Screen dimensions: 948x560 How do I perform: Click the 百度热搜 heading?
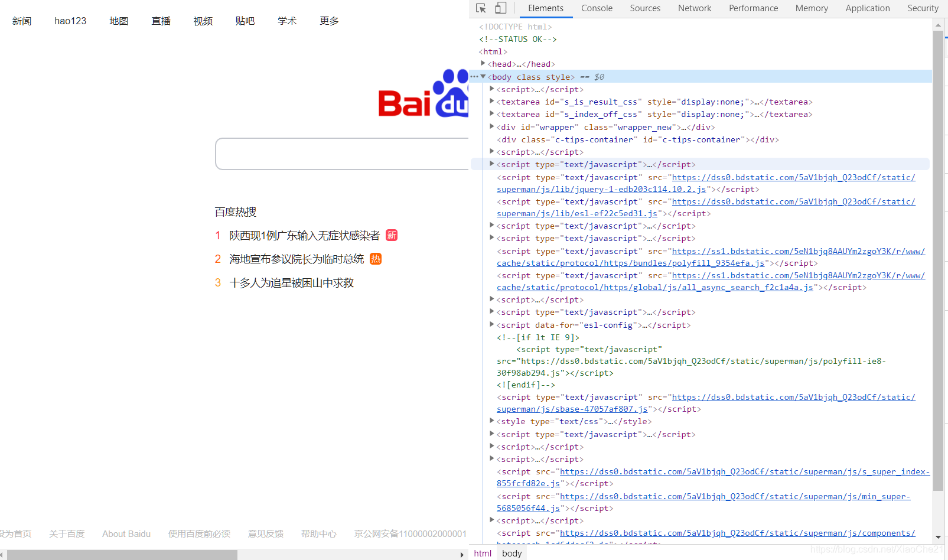[x=236, y=211]
